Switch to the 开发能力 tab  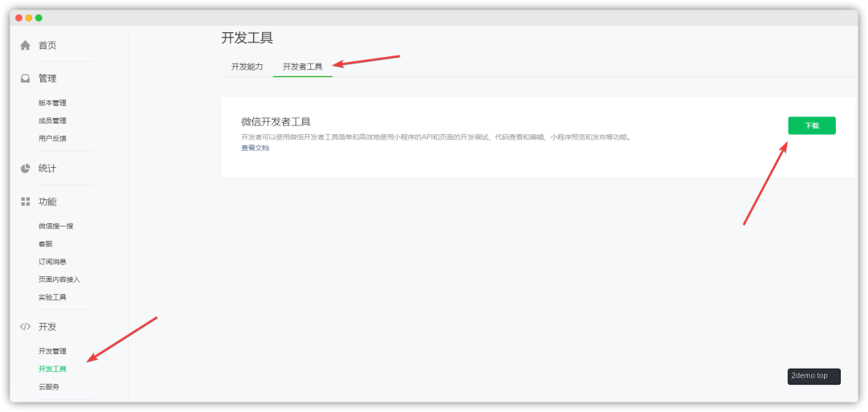click(247, 67)
